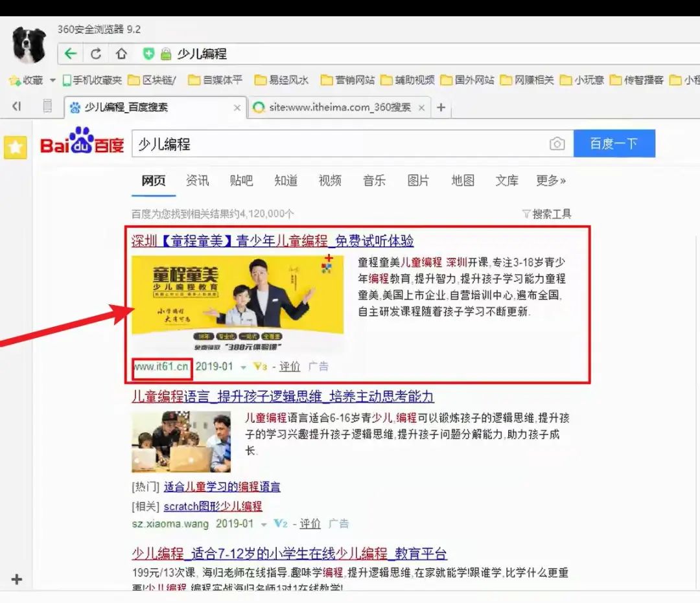This screenshot has width=700, height=603.
Task: Click the green back arrow button
Action: coord(71,54)
